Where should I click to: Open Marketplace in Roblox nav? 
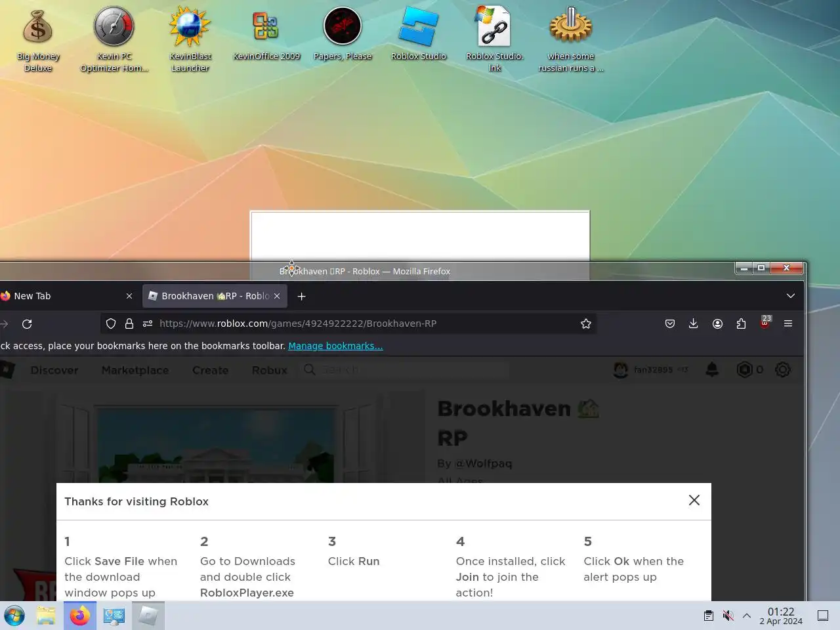point(135,370)
